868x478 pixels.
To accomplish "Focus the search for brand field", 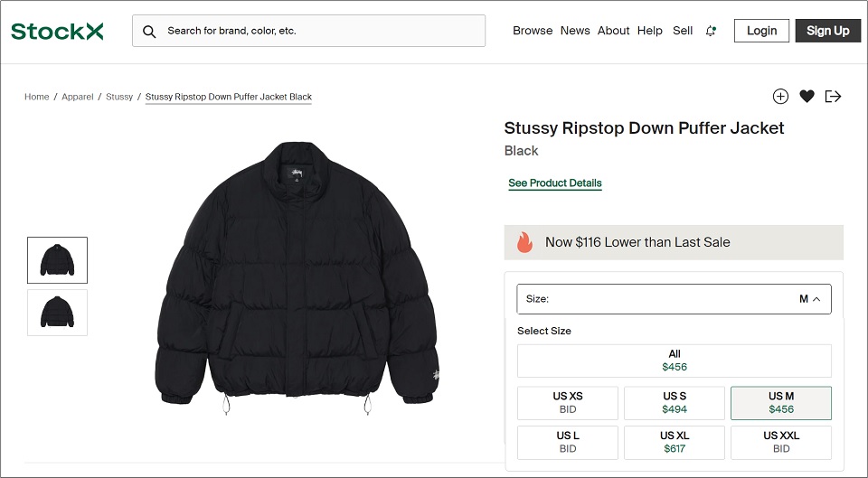I will [309, 31].
